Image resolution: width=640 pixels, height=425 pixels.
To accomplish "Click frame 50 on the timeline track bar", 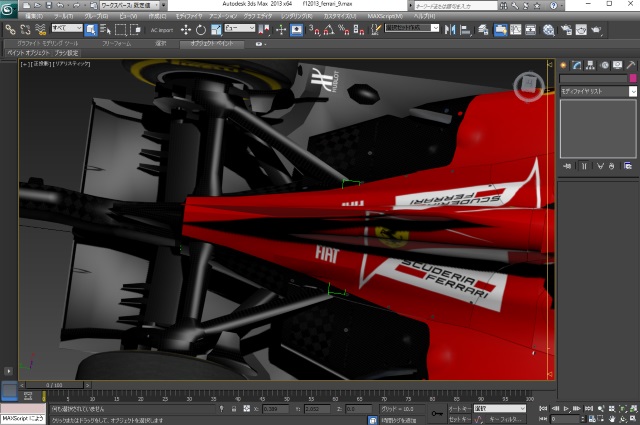I will [287, 396].
